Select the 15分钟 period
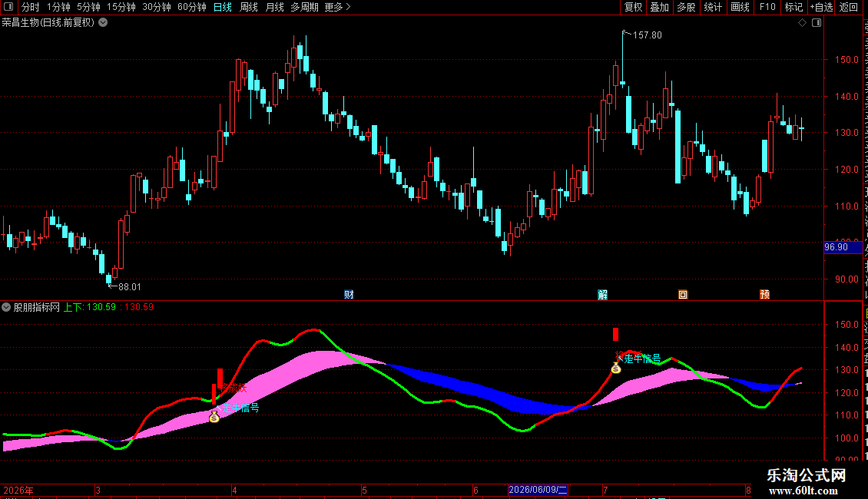This screenshot has width=868, height=499. click(x=121, y=7)
